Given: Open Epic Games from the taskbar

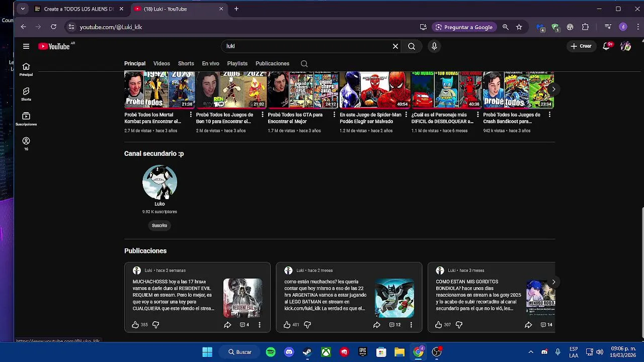Looking at the screenshot, I should pos(363,352).
